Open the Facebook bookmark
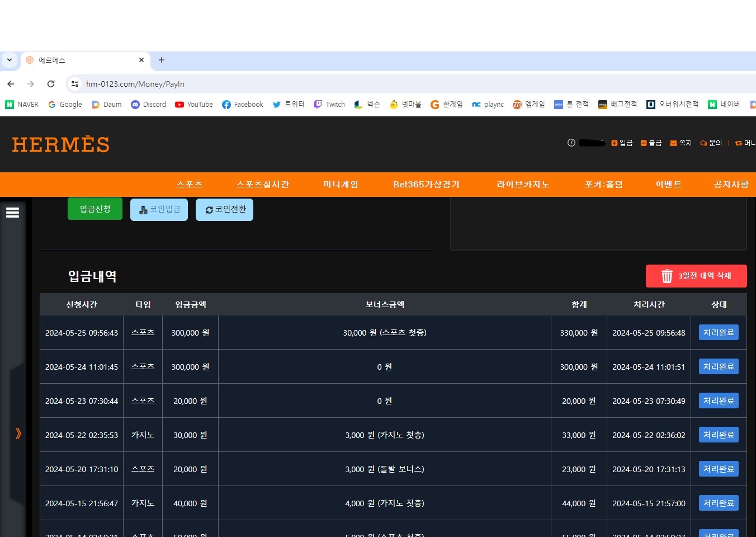 pyautogui.click(x=243, y=105)
